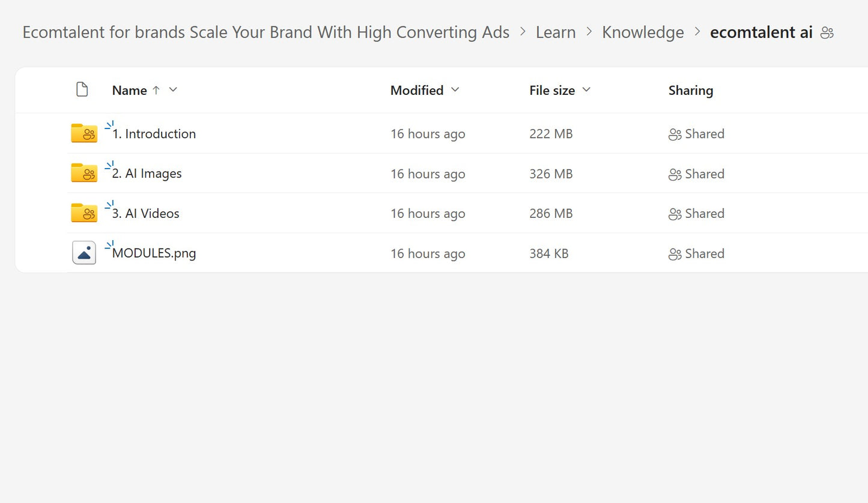Screen dimensions: 868x503
Task: Click the 222 MB file size cell
Action: (x=551, y=134)
